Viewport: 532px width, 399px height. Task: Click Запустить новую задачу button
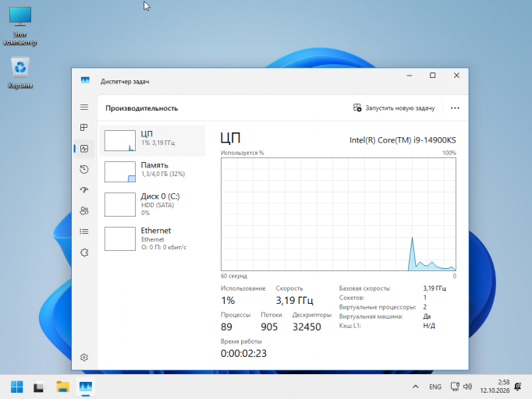(394, 108)
